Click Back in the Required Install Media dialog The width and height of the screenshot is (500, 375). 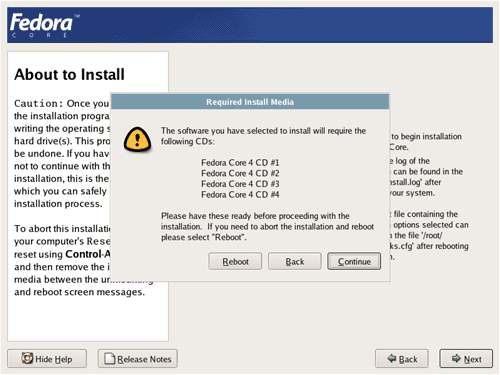point(295,261)
